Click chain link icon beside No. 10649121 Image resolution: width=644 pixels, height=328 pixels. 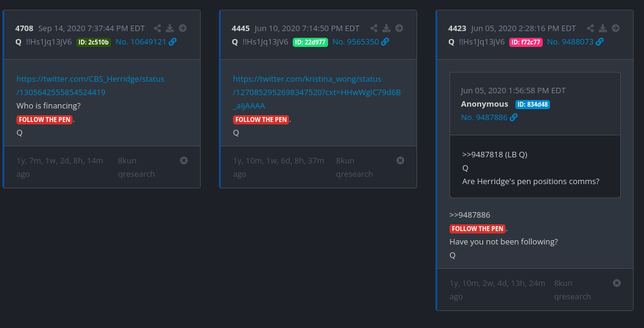tap(173, 42)
